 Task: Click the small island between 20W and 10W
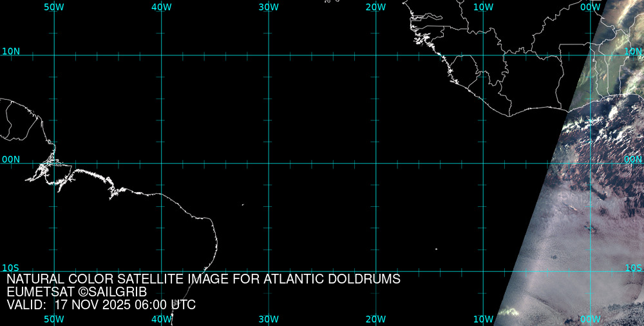click(x=436, y=249)
